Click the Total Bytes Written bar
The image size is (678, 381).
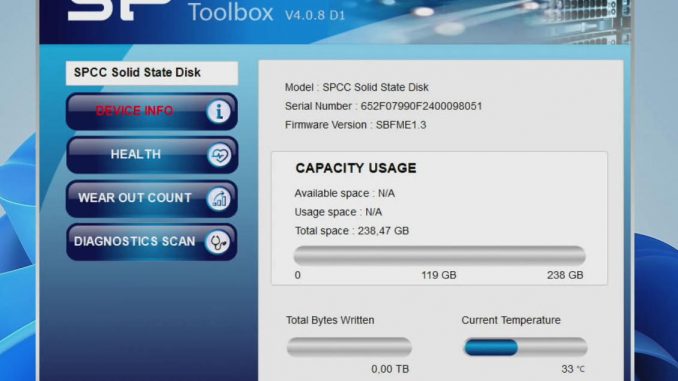349,347
